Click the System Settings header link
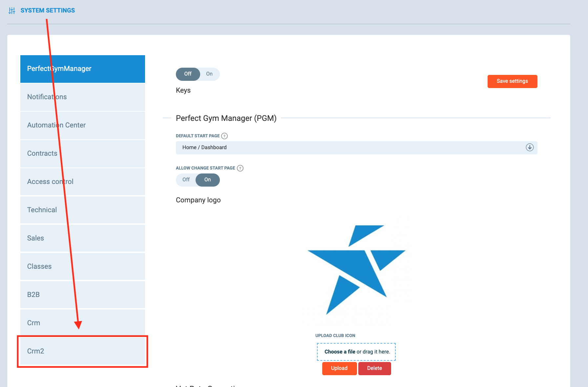This screenshot has width=588, height=387. pyautogui.click(x=48, y=11)
